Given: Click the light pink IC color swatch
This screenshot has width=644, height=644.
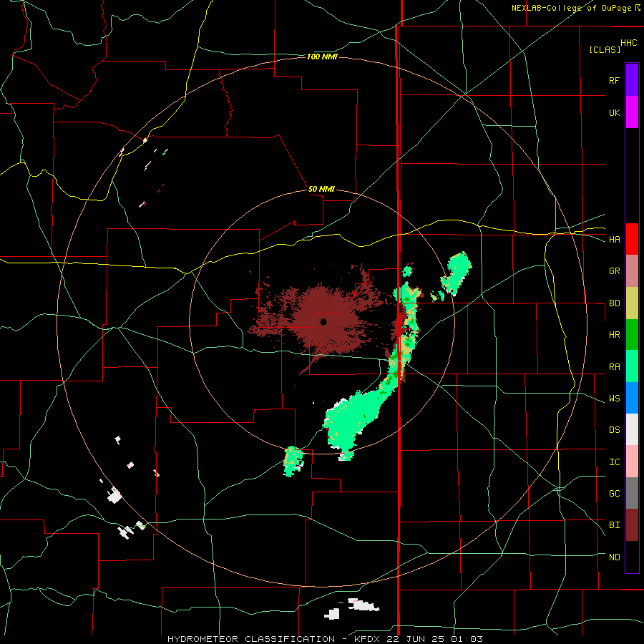Looking at the screenshot, I should (632, 462).
